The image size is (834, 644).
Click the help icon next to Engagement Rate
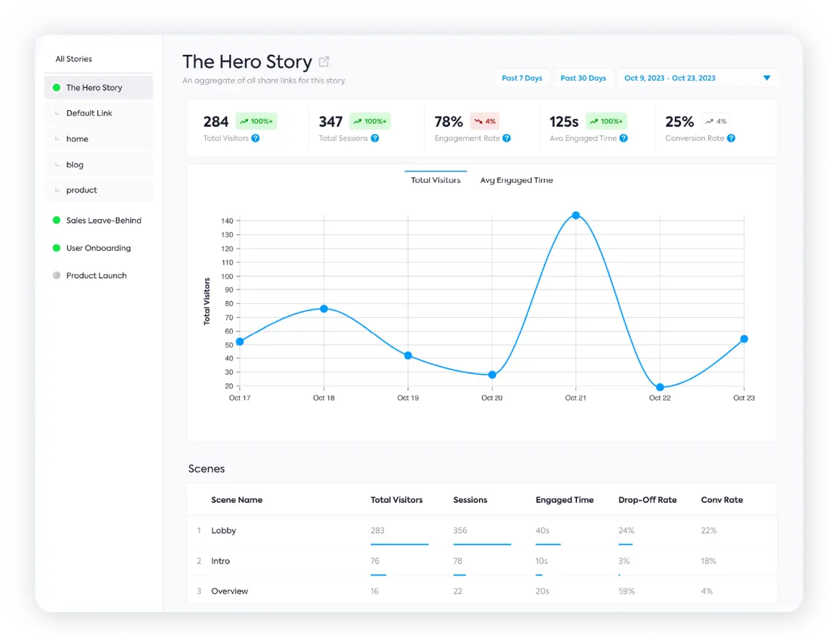tap(506, 138)
